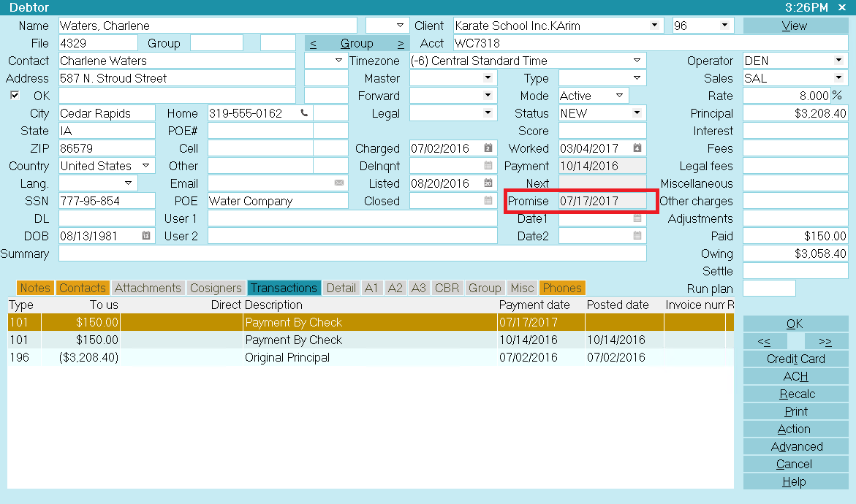Open the DOB calendar picker icon
This screenshot has height=504, width=856.
pos(146,236)
